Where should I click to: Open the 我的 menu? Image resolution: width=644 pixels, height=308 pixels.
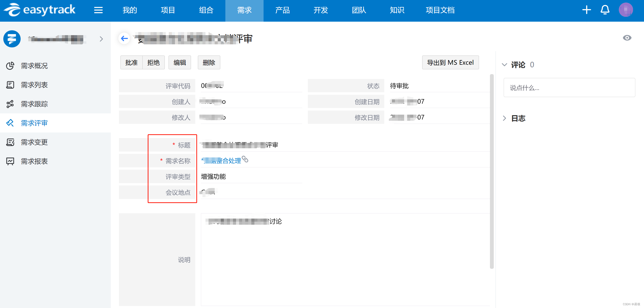point(130,10)
